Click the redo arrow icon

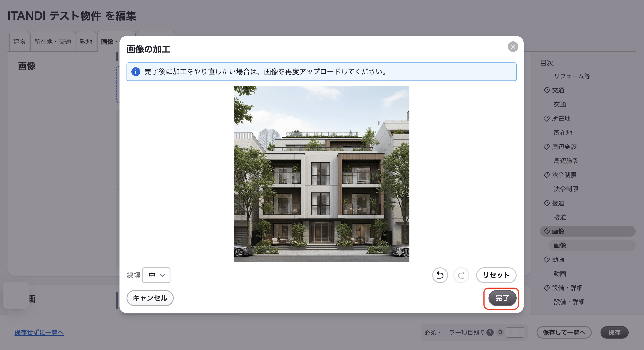click(x=461, y=275)
